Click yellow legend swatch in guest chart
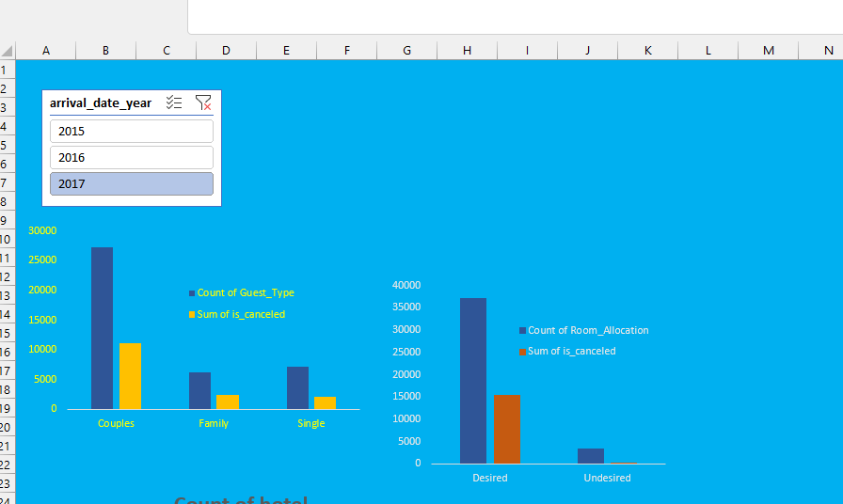Image resolution: width=843 pixels, height=504 pixels. pos(192,314)
